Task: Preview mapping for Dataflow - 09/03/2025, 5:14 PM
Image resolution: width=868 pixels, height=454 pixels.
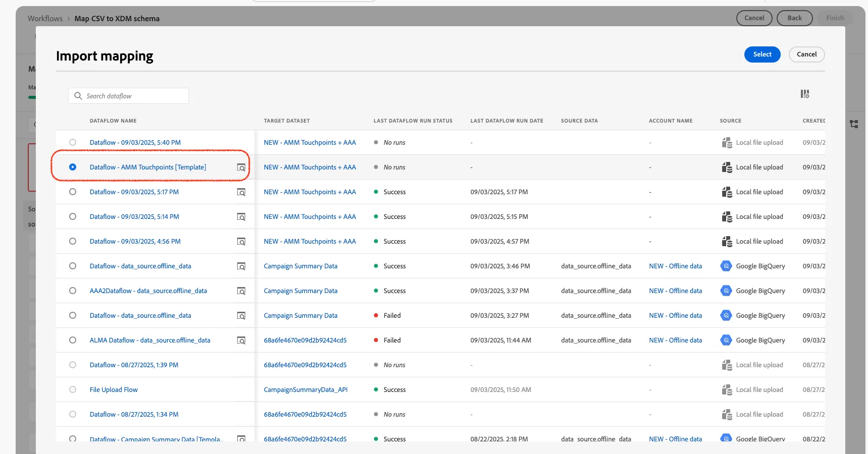Action: pos(241,217)
